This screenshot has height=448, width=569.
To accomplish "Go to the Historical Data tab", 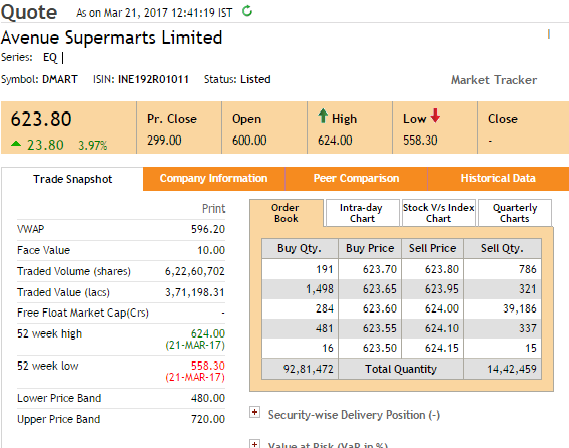I will pos(498,178).
